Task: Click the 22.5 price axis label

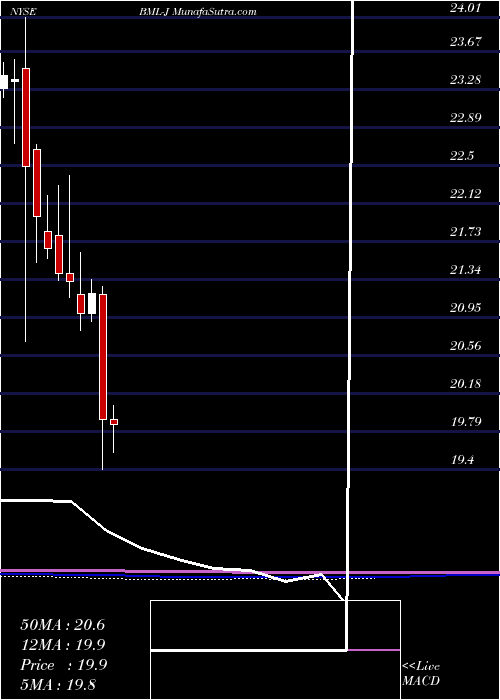Action: click(462, 156)
